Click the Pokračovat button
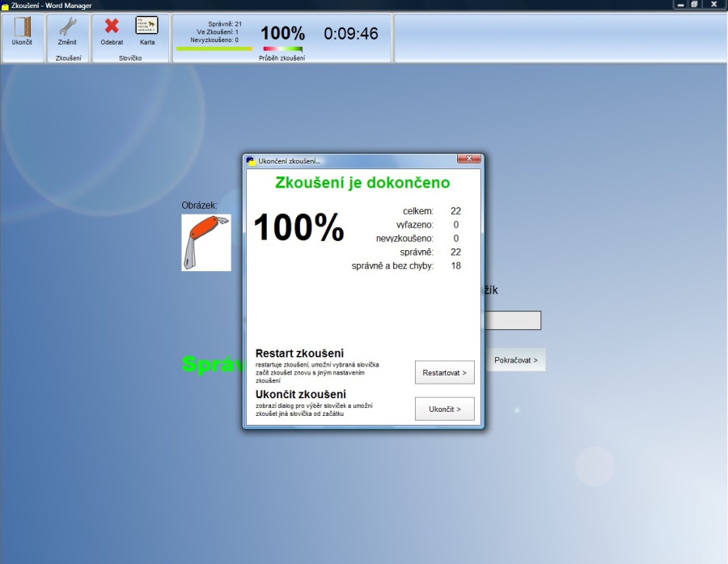Screen dimensions: 728x564 tap(515, 360)
